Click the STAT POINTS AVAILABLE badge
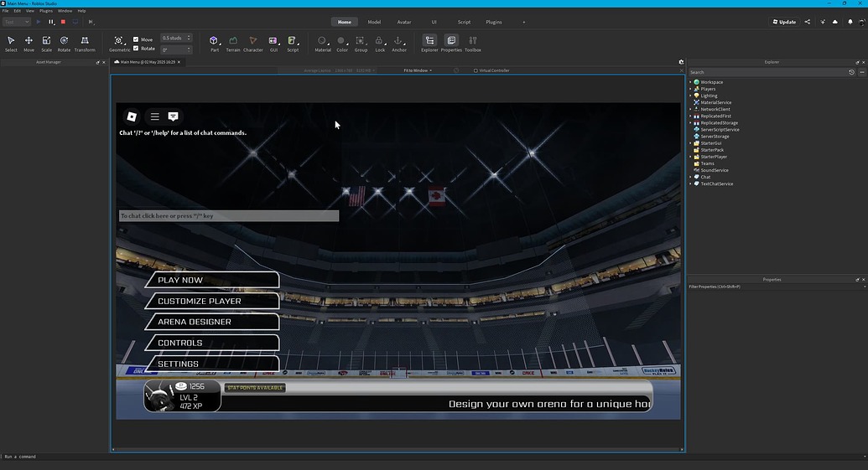The width and height of the screenshot is (868, 470). pyautogui.click(x=255, y=388)
